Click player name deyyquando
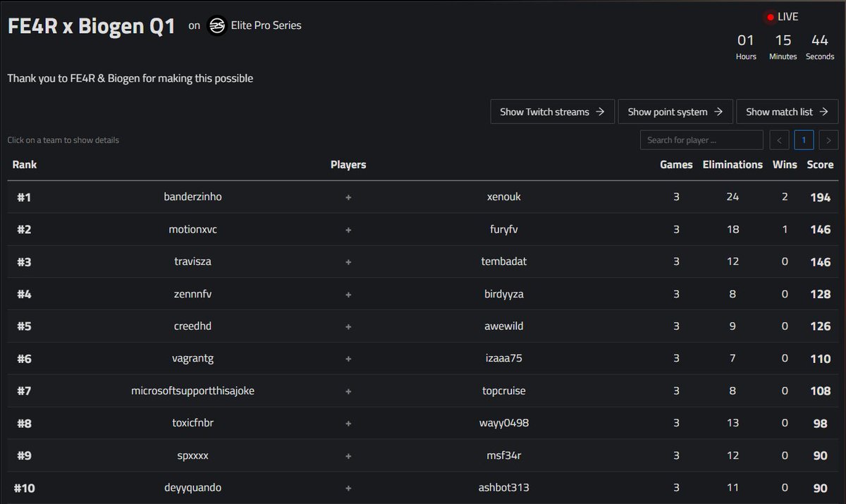 [192, 488]
